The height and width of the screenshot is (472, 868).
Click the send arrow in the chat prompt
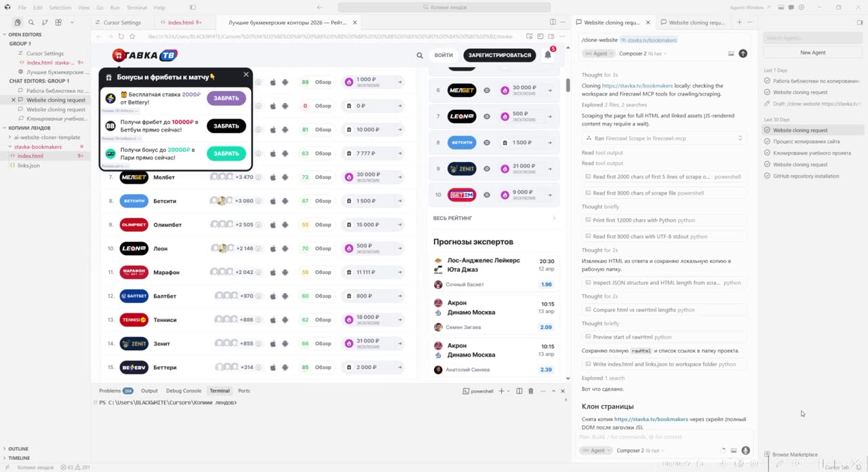point(743,53)
